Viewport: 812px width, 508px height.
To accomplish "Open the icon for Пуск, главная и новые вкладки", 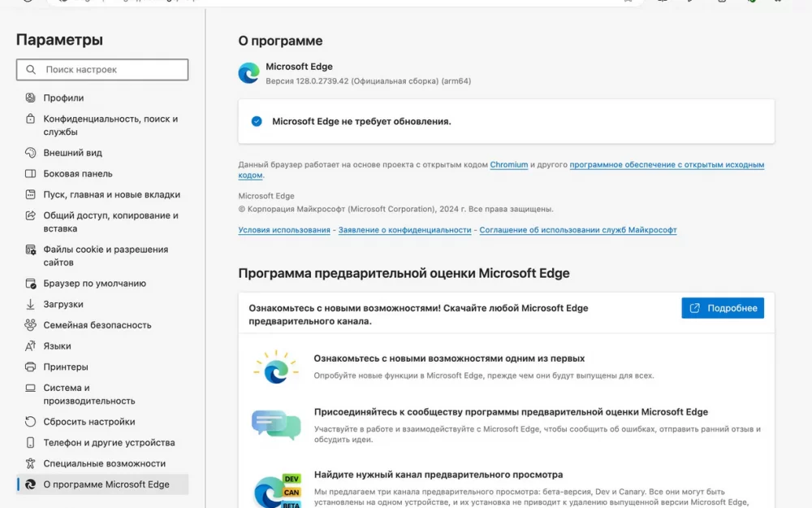I will (31, 194).
